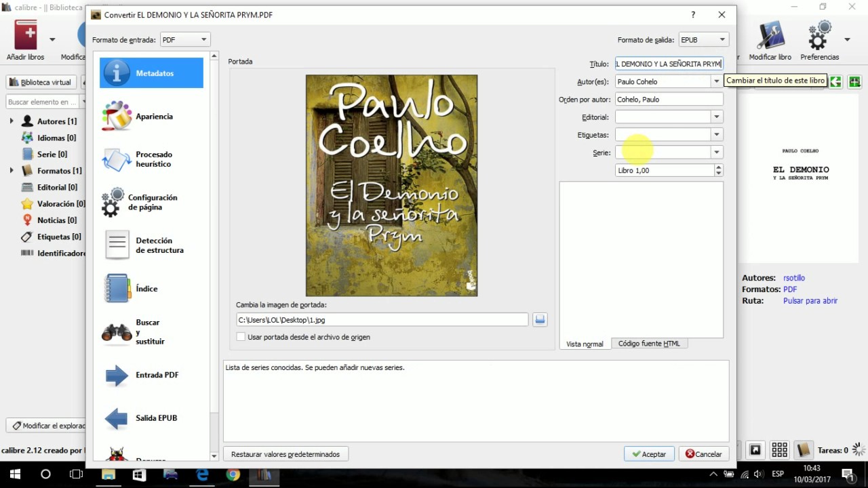Open Configuración de página section
Image resolution: width=868 pixels, height=488 pixels.
151,203
